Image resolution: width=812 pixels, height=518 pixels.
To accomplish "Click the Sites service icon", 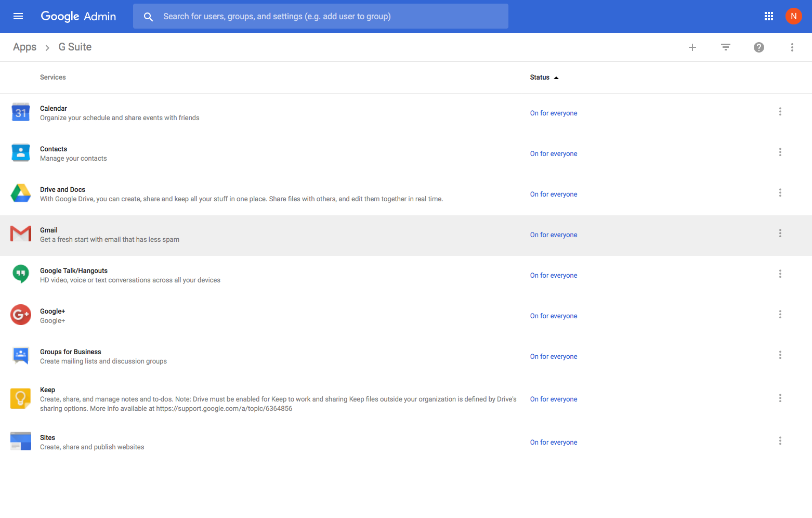I will (x=20, y=441).
